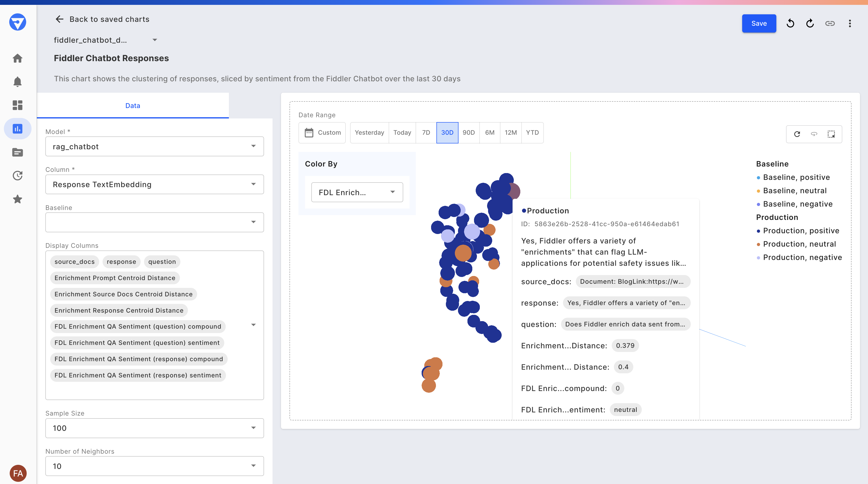Open the dashboards grid sidebar icon

pos(17,105)
